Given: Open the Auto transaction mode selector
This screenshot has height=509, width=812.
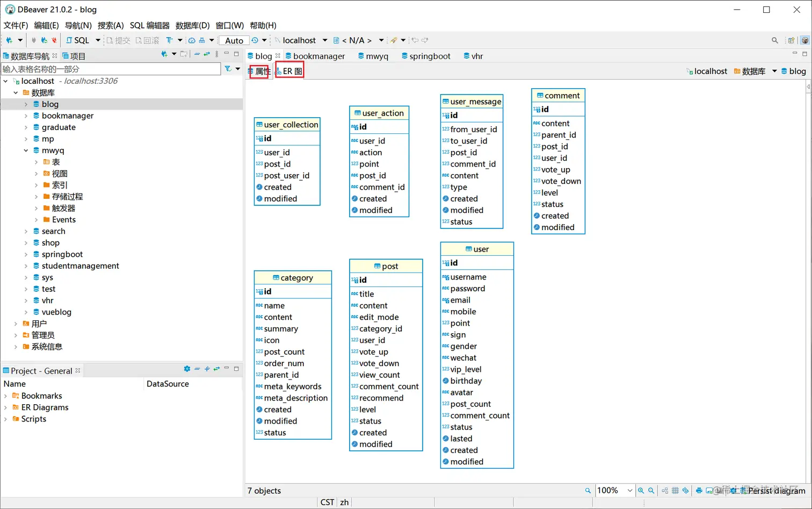Looking at the screenshot, I should pos(234,40).
